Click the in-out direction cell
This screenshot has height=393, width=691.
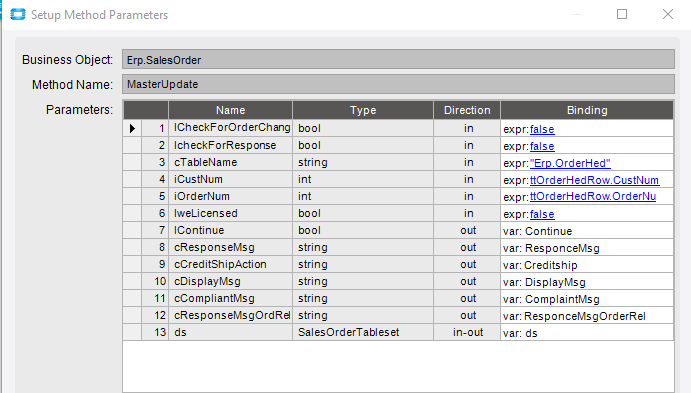pos(467,332)
